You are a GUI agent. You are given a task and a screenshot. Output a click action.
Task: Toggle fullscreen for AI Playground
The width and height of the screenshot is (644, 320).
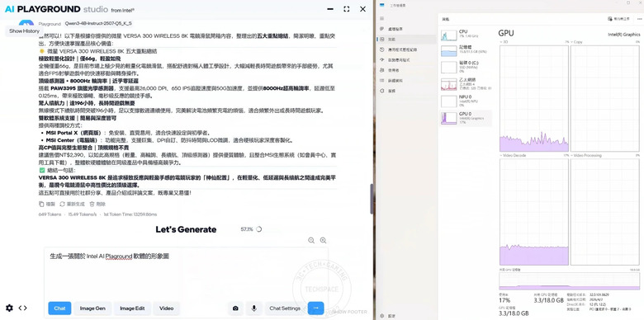click(346, 9)
